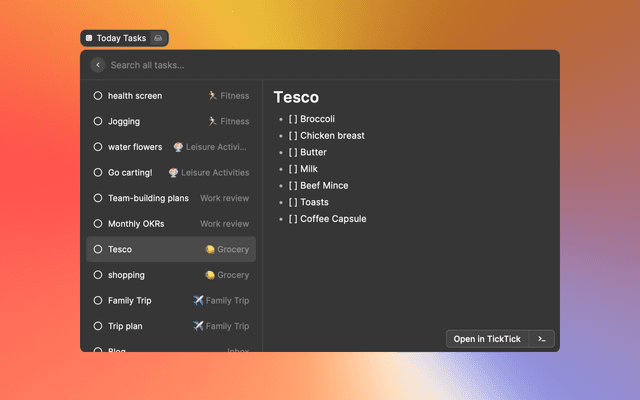
Task: Mark the Tesco task as complete
Action: click(97, 249)
